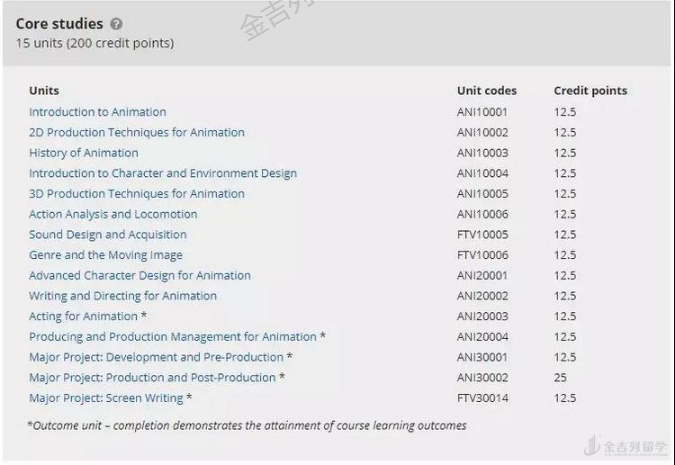675x465 pixels.
Task: Open Producing and Production Management for Animation
Action: [172, 337]
